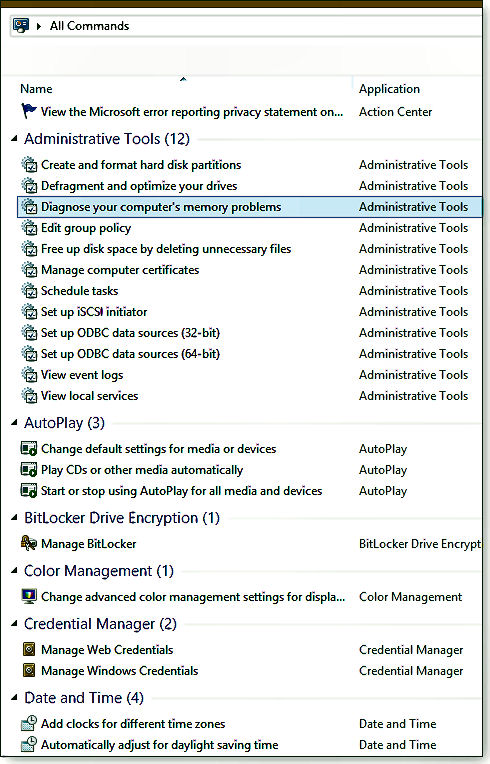Image resolution: width=490 pixels, height=764 pixels.
Task: Click All Commands in the address bar
Action: (89, 26)
